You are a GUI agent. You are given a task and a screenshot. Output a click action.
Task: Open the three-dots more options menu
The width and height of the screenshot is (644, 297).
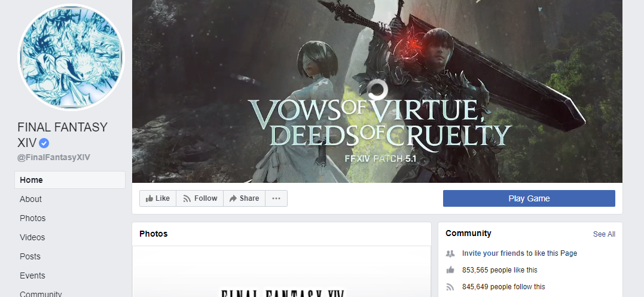(x=276, y=198)
